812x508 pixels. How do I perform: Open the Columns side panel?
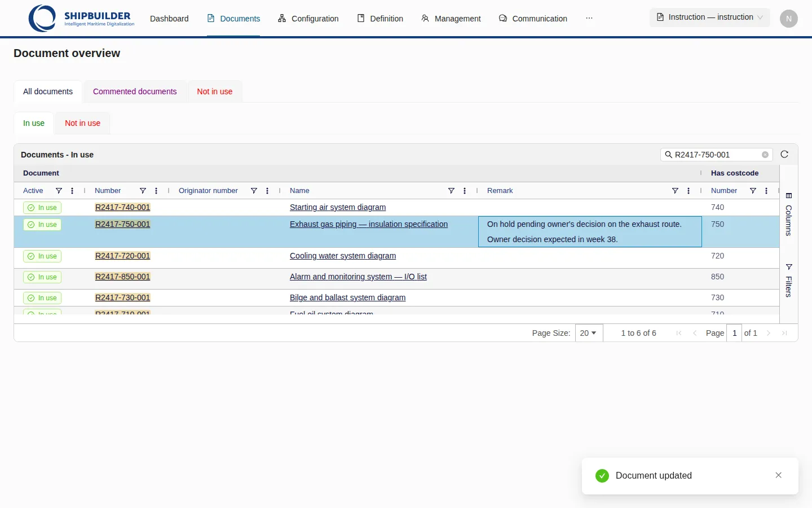click(x=789, y=214)
